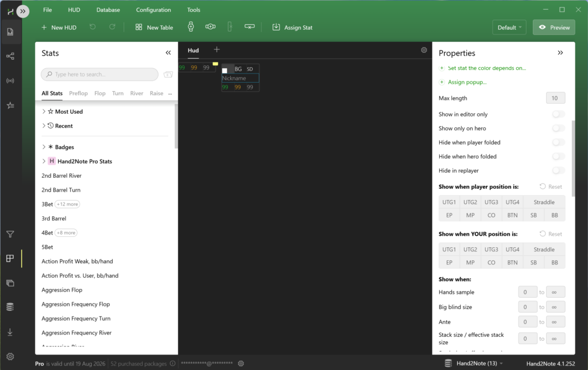The width and height of the screenshot is (588, 370).
Task: Toggle Hide when player folded switch
Action: 558,142
